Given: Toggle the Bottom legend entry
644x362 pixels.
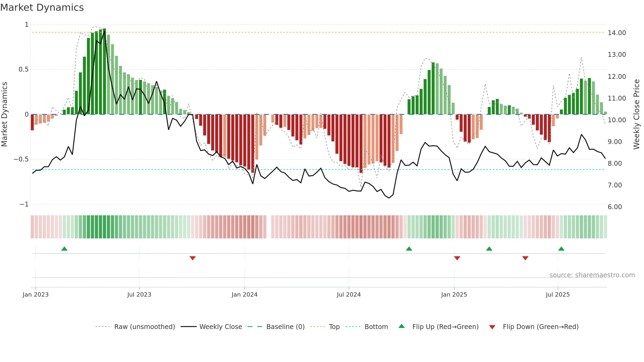Looking at the screenshot, I should click(x=367, y=327).
